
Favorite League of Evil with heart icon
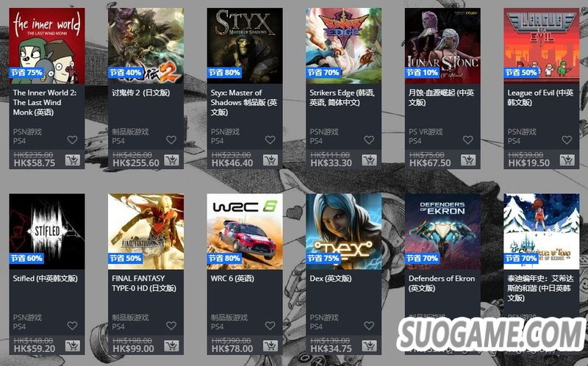point(567,140)
